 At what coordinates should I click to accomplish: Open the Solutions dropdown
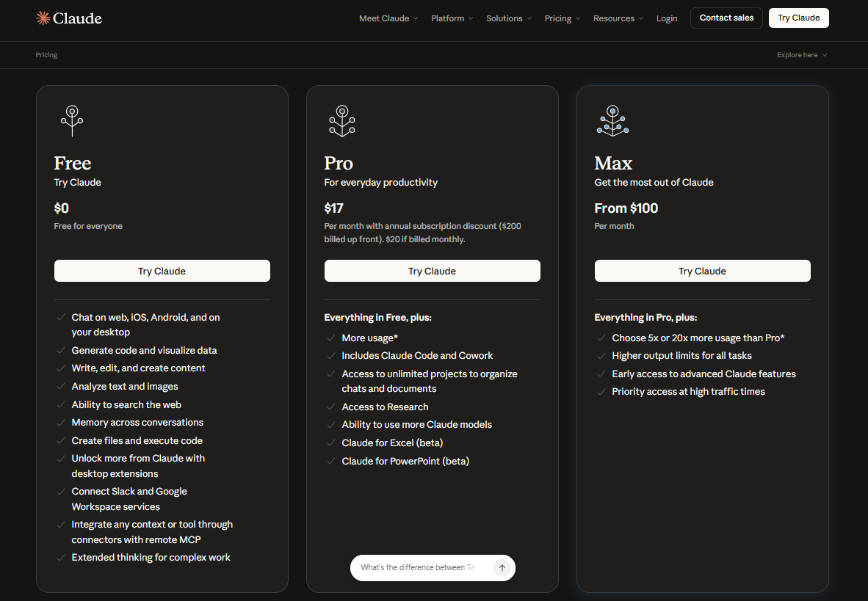pos(509,18)
